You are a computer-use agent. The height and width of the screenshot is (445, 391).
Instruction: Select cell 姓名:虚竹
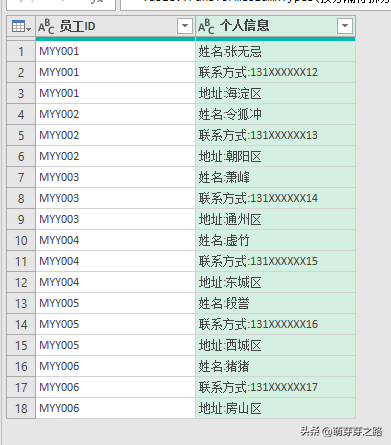(x=275, y=240)
